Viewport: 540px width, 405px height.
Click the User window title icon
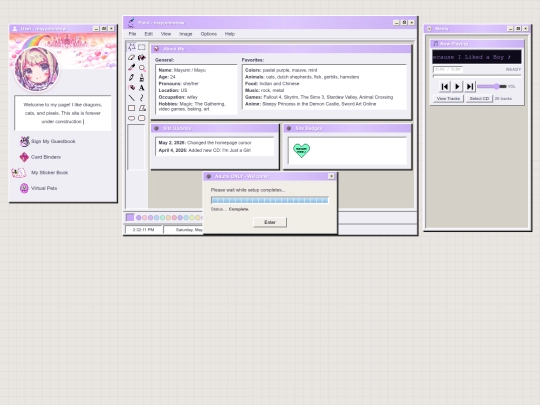pos(15,29)
